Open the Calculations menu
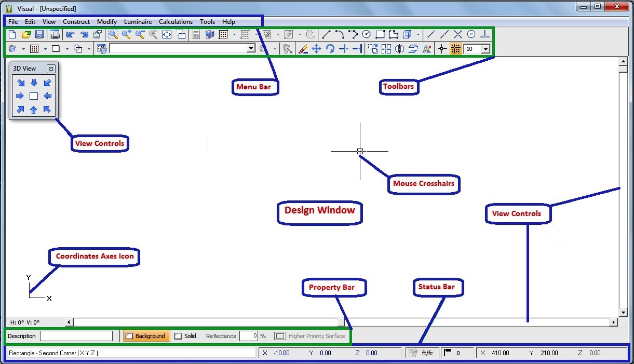634x364 pixels. [x=176, y=22]
